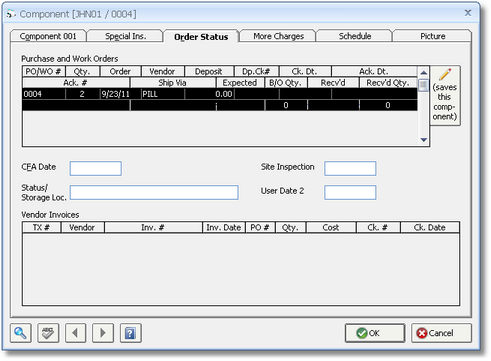Click the Ship Via column header
This screenshot has width=491, height=361.
point(173,83)
